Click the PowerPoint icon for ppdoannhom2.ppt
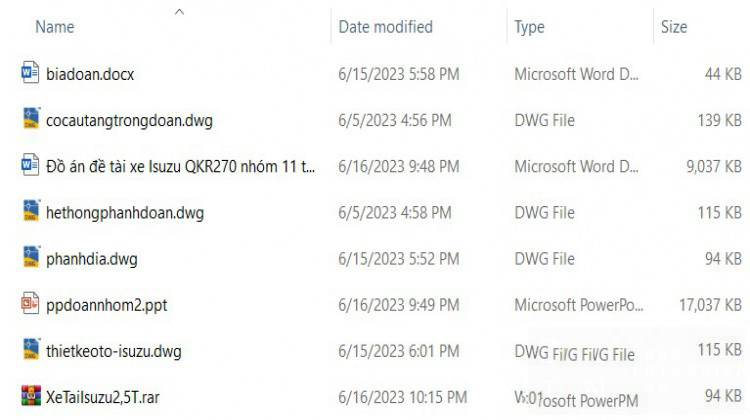 point(30,303)
